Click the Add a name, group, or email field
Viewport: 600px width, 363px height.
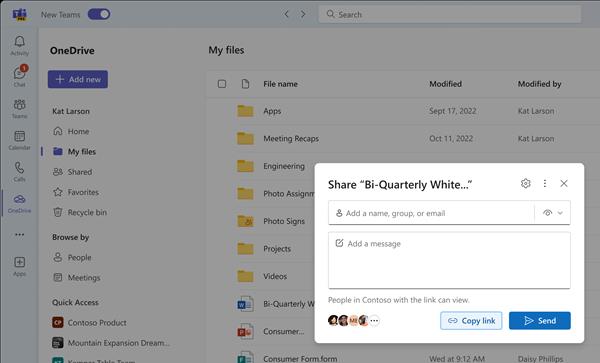click(x=431, y=213)
